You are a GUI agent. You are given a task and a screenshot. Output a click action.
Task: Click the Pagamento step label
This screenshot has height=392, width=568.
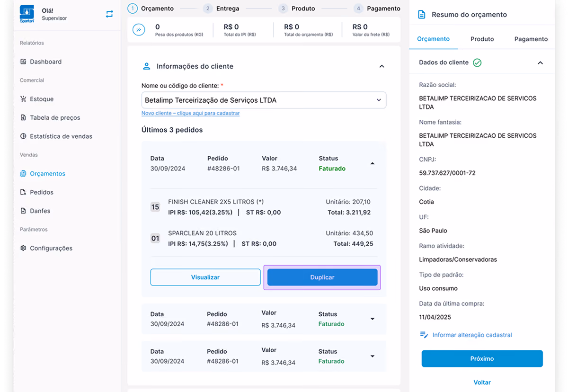pyautogui.click(x=383, y=8)
